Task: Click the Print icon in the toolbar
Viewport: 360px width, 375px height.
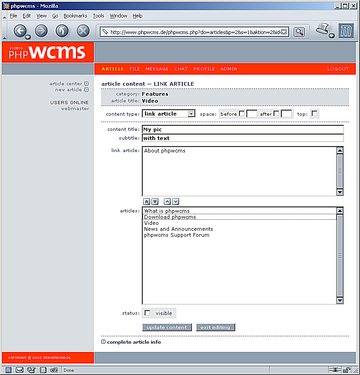Action: click(323, 29)
